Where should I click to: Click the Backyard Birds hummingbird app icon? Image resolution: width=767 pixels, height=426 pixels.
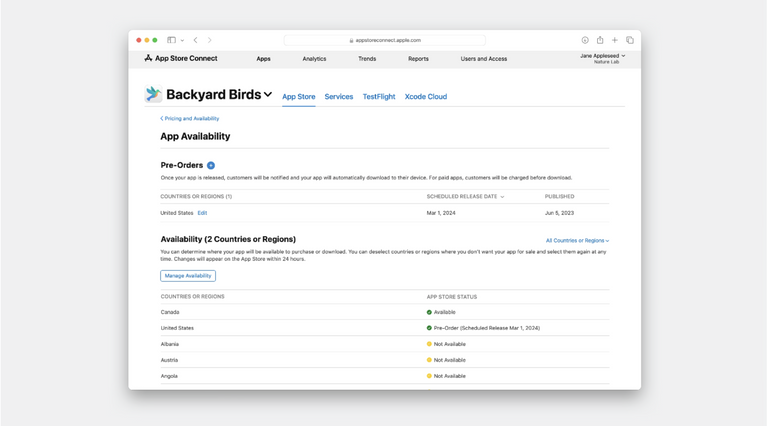(x=153, y=94)
